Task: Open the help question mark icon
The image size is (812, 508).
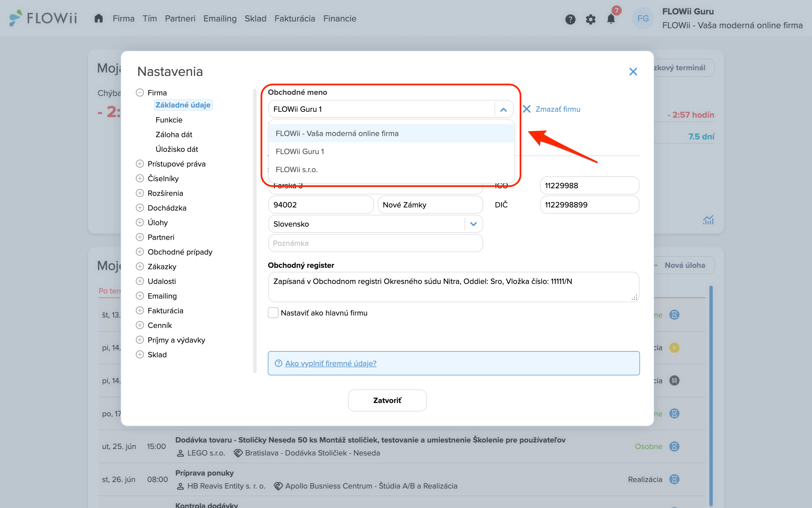Action: coord(570,19)
